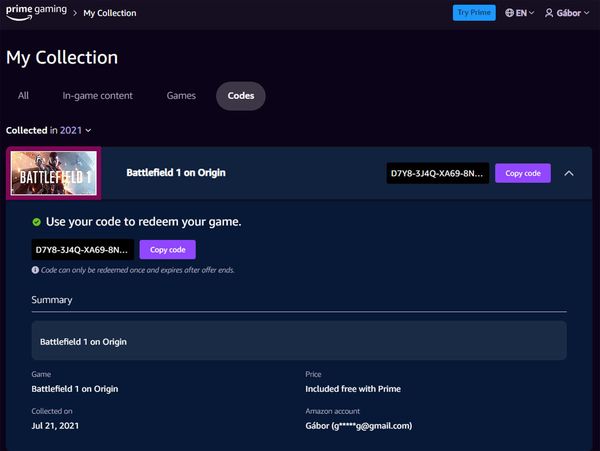Click the Game value Battlefield 1 on Origin
This screenshot has height=451, width=600.
pyautogui.click(x=75, y=389)
